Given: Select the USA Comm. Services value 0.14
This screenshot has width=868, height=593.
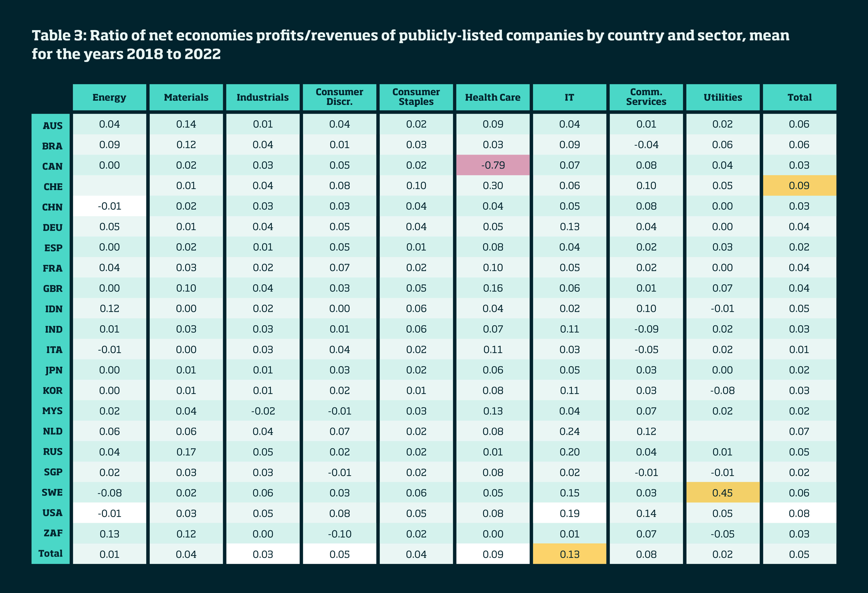Looking at the screenshot, I should point(646,514).
